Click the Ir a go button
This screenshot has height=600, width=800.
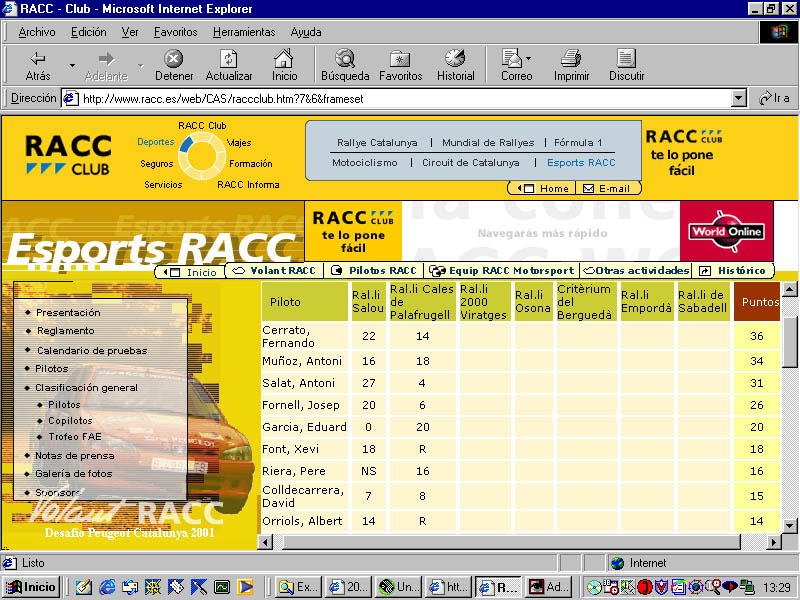[x=774, y=98]
